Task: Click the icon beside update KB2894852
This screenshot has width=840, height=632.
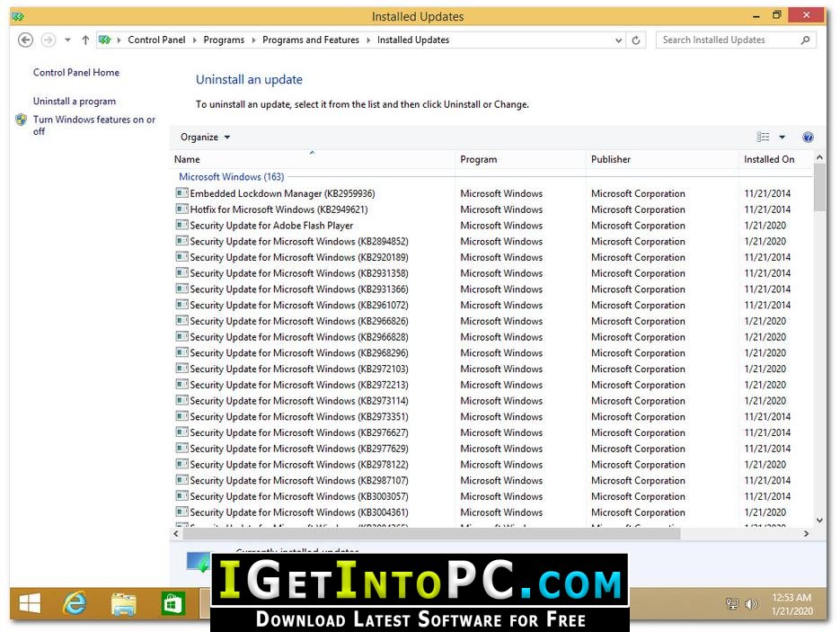Action: pos(181,241)
